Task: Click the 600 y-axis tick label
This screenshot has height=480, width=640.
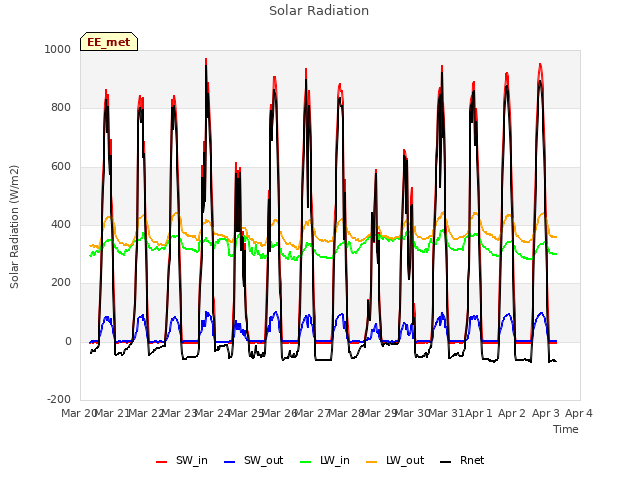Action: [61, 166]
